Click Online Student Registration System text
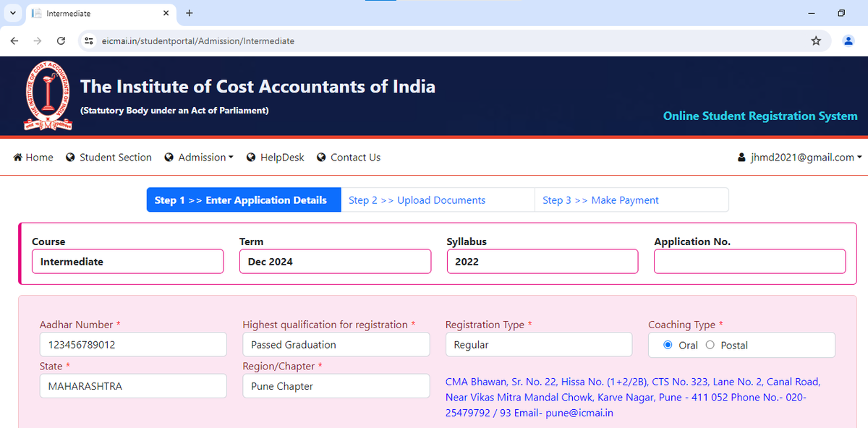 (760, 116)
